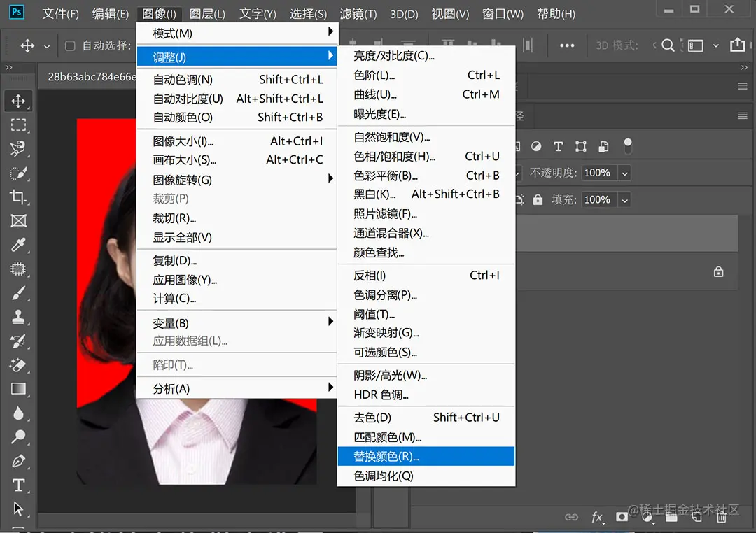Viewport: 756px width, 533px height.
Task: Select the Move tool in left toolbar
Action: pos(18,101)
